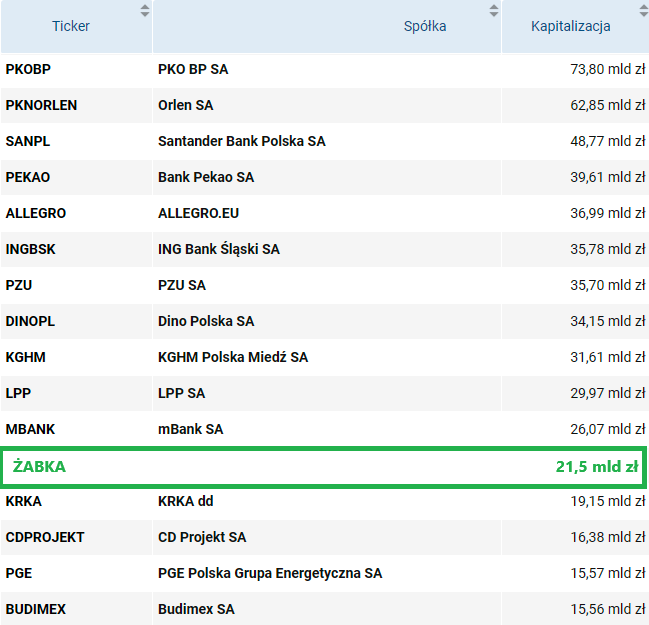This screenshot has height=625, width=649.
Task: Click the 16,38 mld zł value
Action: coord(608,537)
